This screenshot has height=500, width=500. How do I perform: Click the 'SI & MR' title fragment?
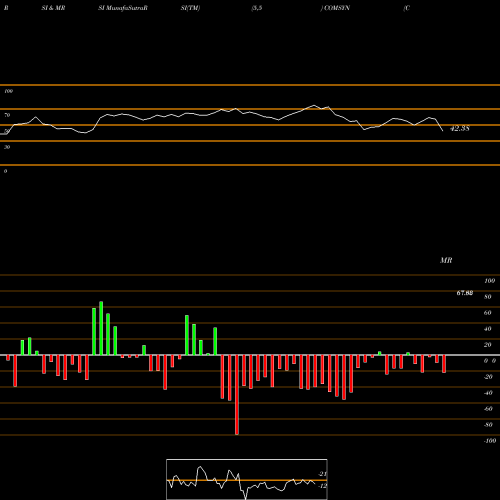point(53,8)
